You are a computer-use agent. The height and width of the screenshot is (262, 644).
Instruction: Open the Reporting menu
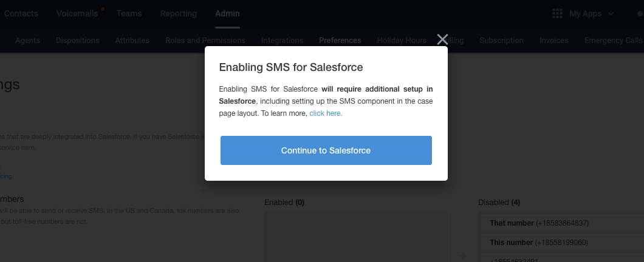[178, 13]
